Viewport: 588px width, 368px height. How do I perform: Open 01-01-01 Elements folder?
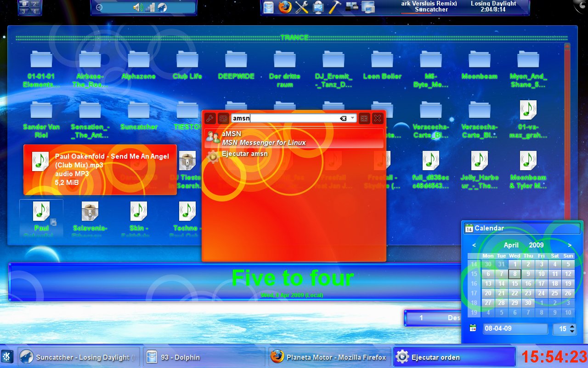[41, 69]
